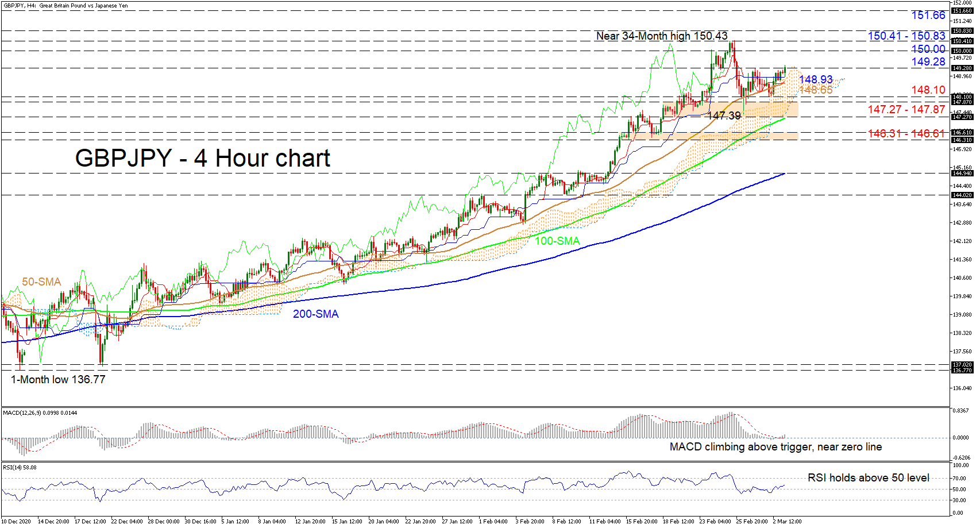The width and height of the screenshot is (980, 528).
Task: Select the red 148.10 support label
Action: (928, 90)
